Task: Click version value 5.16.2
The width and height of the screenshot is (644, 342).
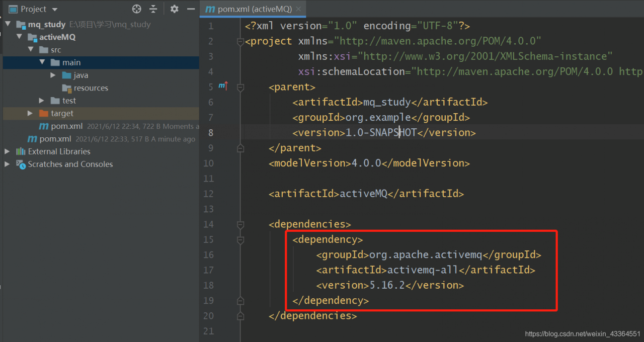Action: (387, 285)
